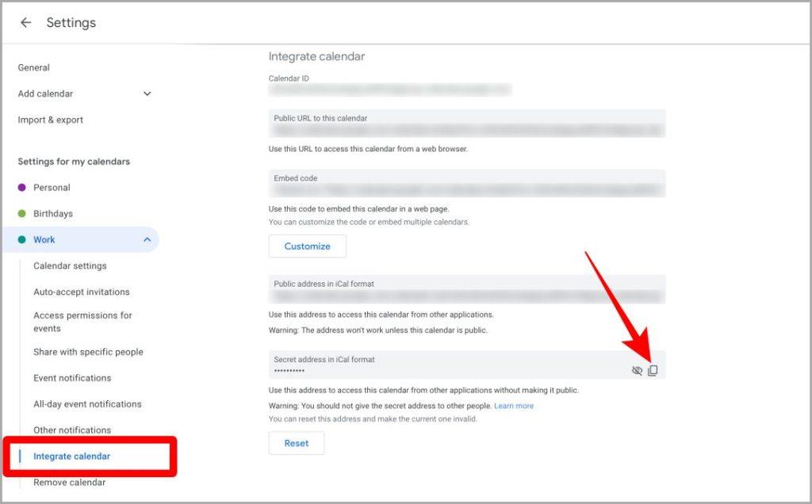The width and height of the screenshot is (812, 504).
Task: Select the Work calendar entry
Action: (80, 239)
